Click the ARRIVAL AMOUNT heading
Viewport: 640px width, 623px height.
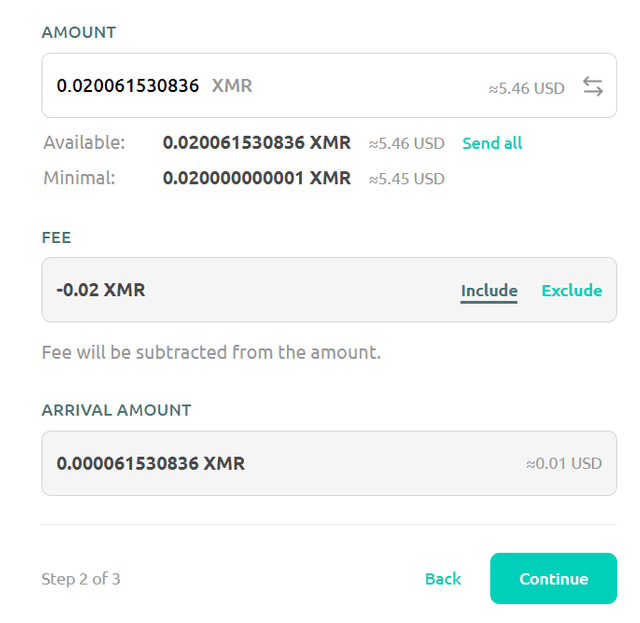[x=116, y=410]
